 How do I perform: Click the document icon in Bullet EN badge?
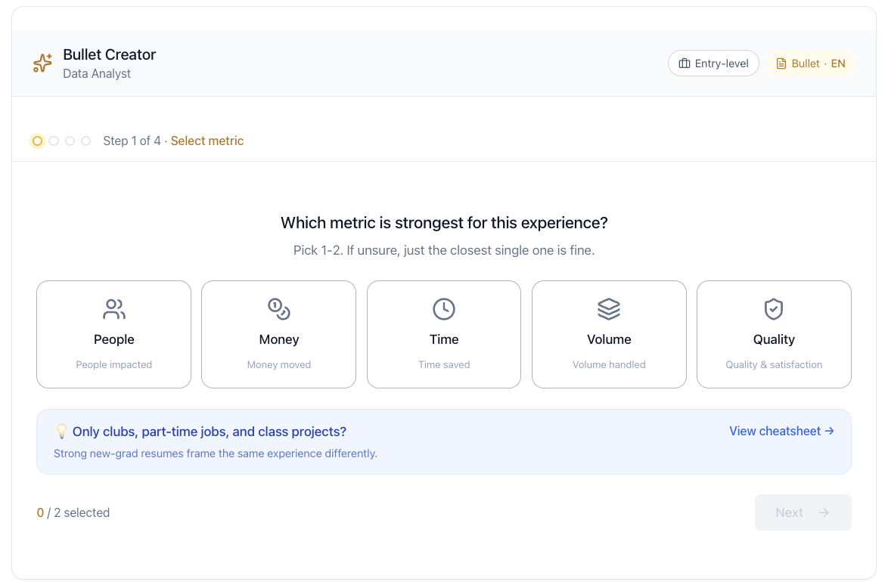[x=781, y=63]
